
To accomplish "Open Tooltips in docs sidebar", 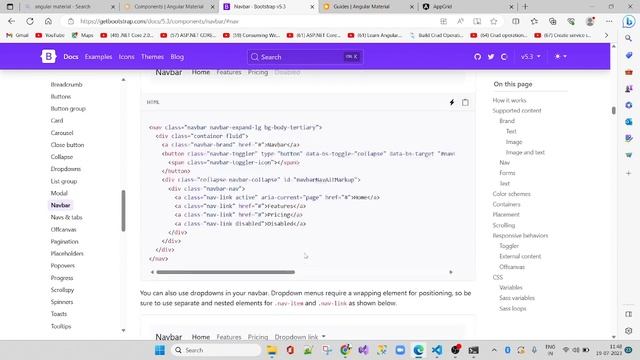I will coord(61,326).
